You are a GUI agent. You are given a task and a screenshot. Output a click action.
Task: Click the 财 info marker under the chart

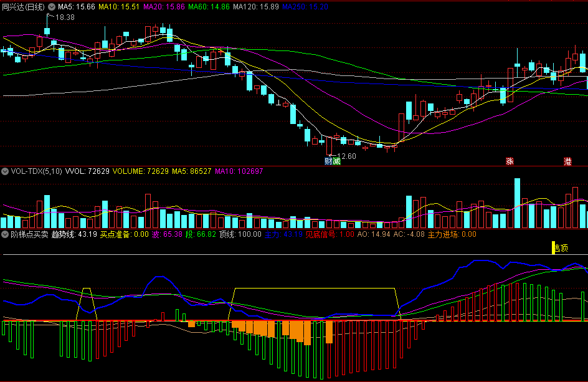[328, 161]
